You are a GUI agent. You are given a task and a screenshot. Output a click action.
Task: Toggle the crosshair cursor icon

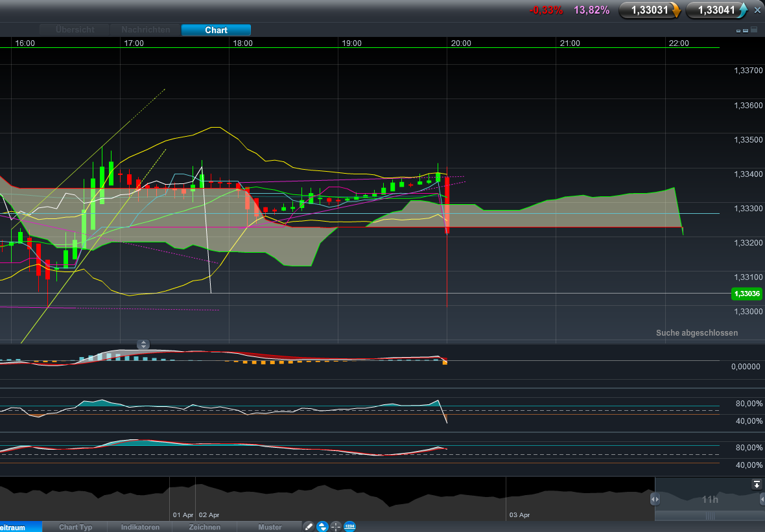336,527
